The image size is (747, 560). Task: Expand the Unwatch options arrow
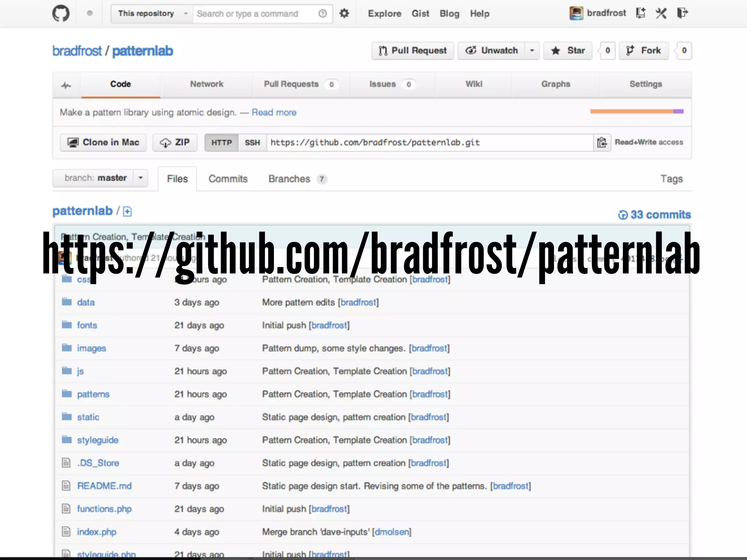(532, 50)
